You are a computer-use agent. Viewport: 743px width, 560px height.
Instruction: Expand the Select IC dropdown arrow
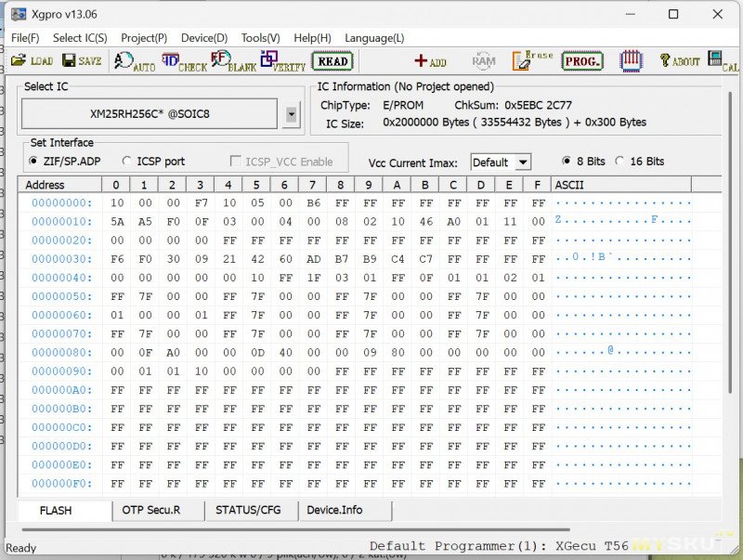pos(292,114)
